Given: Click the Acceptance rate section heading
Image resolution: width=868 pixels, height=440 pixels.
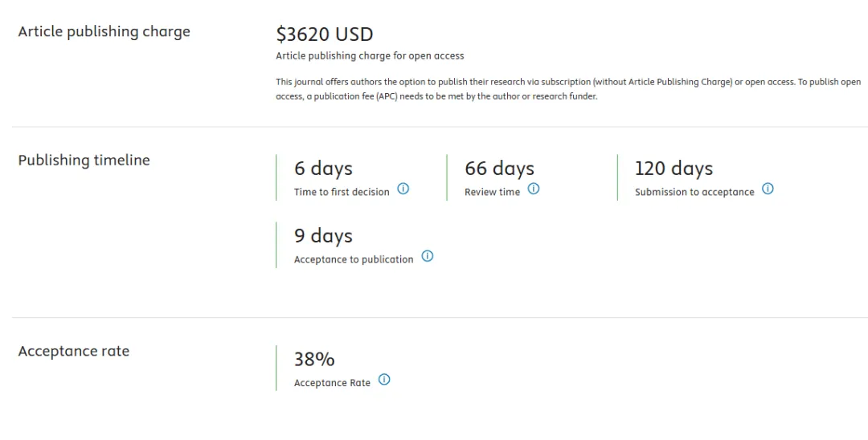Looking at the screenshot, I should (74, 351).
